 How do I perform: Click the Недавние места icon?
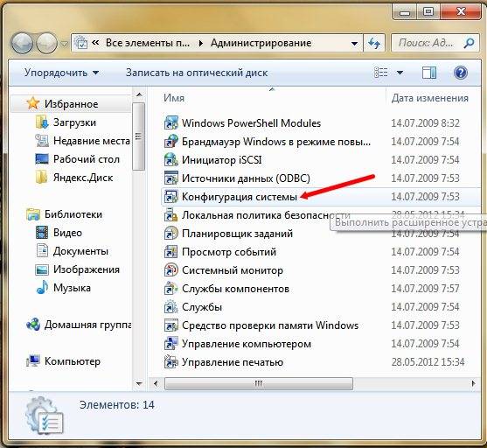coord(42,141)
